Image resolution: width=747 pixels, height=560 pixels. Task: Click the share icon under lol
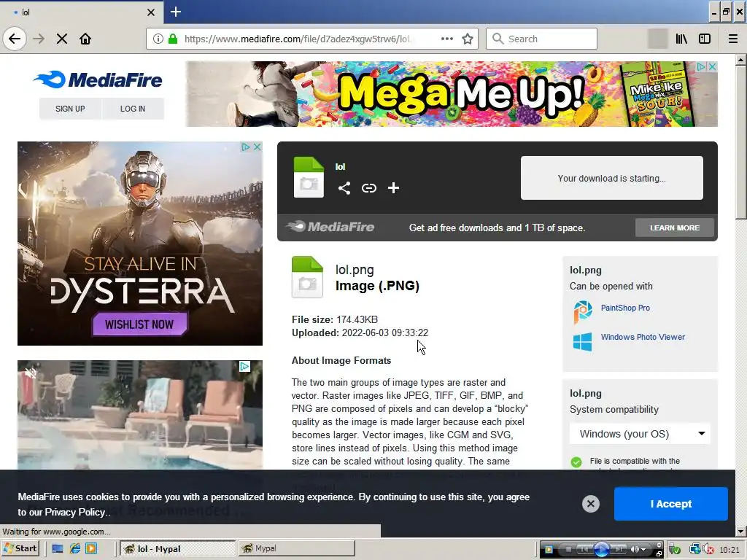point(344,188)
